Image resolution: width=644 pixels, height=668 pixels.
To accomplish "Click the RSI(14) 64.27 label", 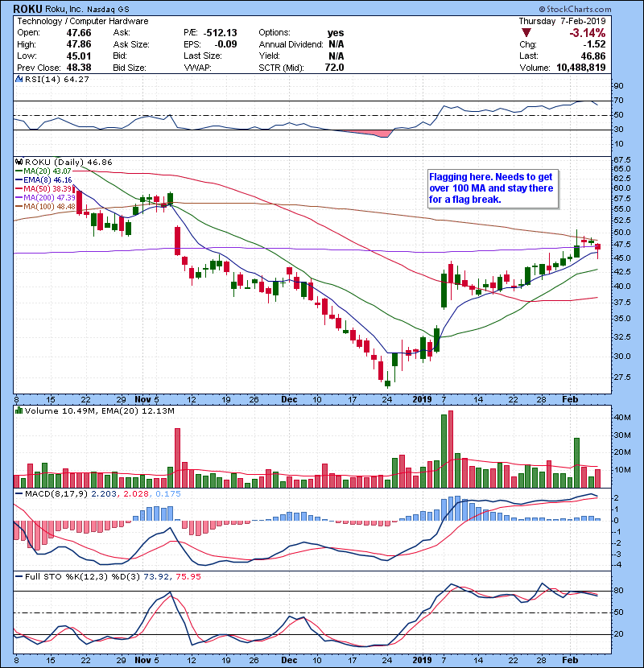I will tap(56, 79).
